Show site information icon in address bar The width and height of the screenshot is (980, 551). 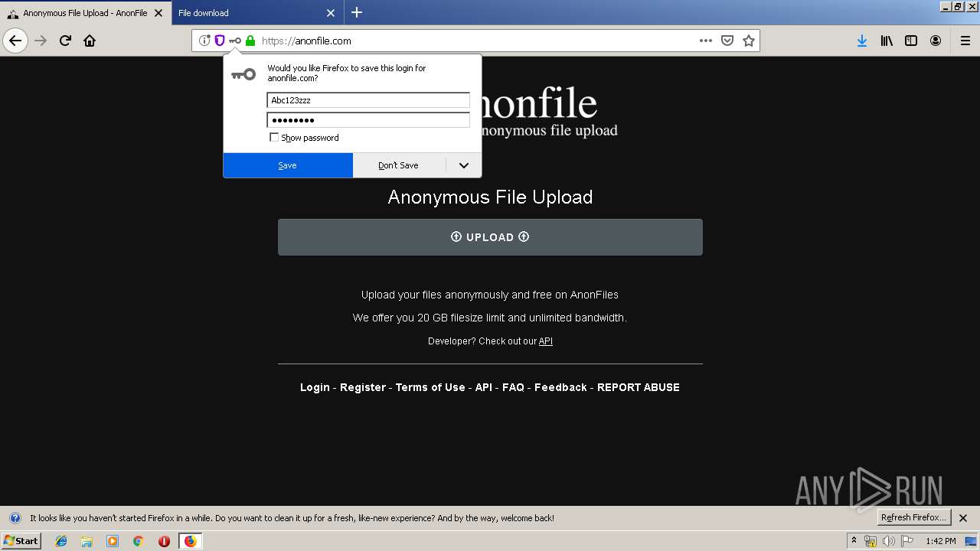click(x=204, y=41)
